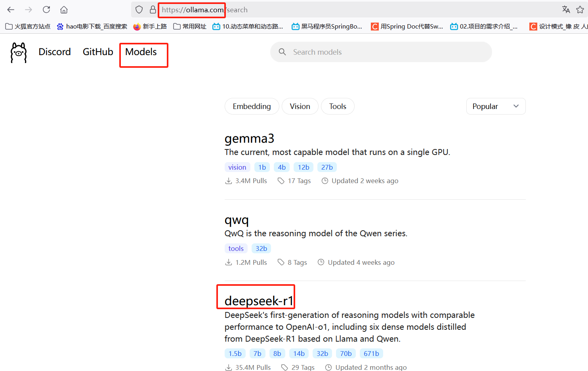
Task: Click the tools tag under qwq
Action: 236,249
